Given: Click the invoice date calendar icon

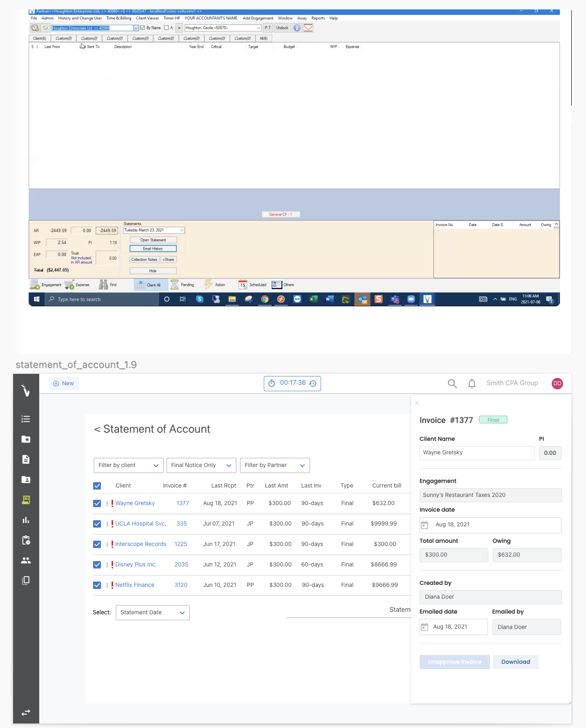Looking at the screenshot, I should [425, 525].
